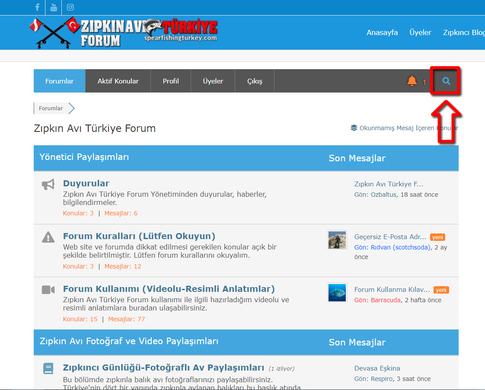
Task: Click the Zıpkın Avı Türkiye Forum logo
Action: (124, 33)
